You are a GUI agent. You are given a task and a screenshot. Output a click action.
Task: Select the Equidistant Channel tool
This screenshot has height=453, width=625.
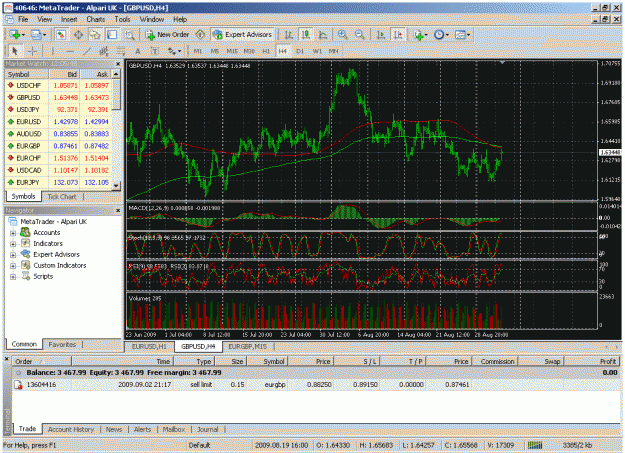(104, 51)
